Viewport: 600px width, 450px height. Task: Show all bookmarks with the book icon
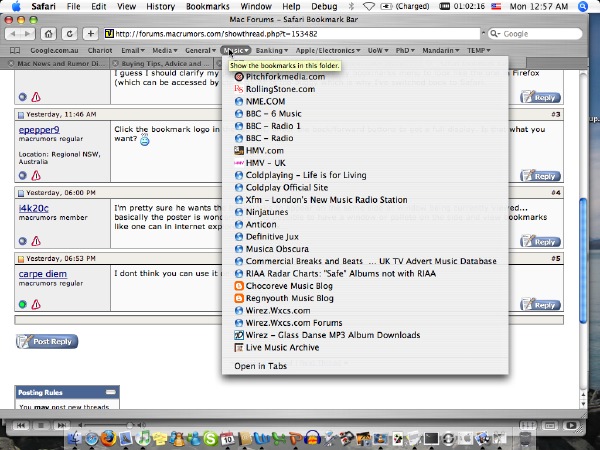click(15, 51)
